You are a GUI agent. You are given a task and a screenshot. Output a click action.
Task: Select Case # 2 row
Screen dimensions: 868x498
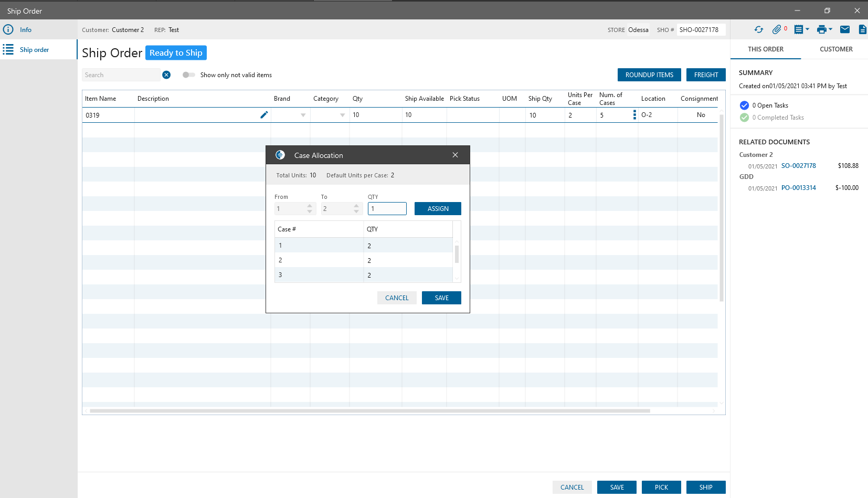[x=364, y=260]
